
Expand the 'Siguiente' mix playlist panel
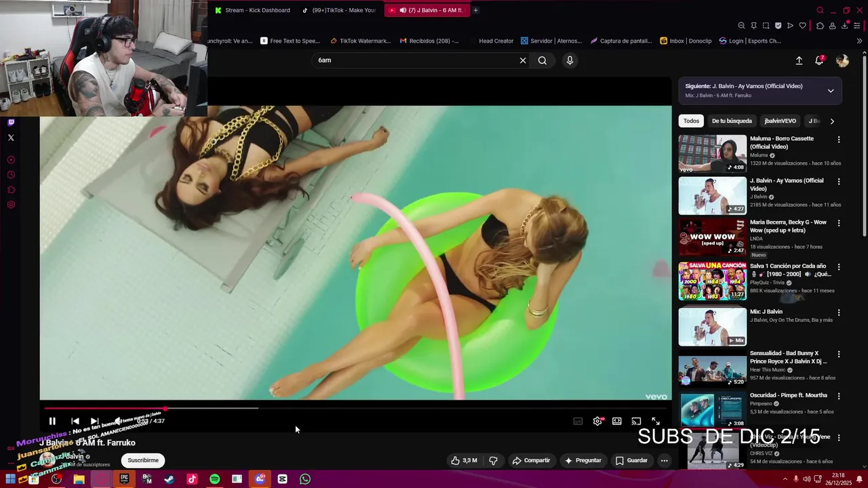[x=831, y=91]
